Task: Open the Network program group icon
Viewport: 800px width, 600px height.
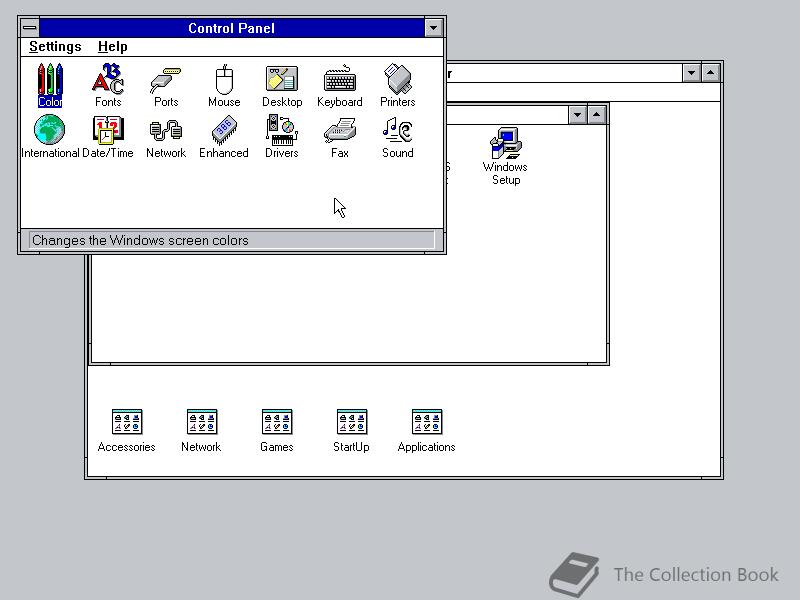Action: (x=202, y=431)
